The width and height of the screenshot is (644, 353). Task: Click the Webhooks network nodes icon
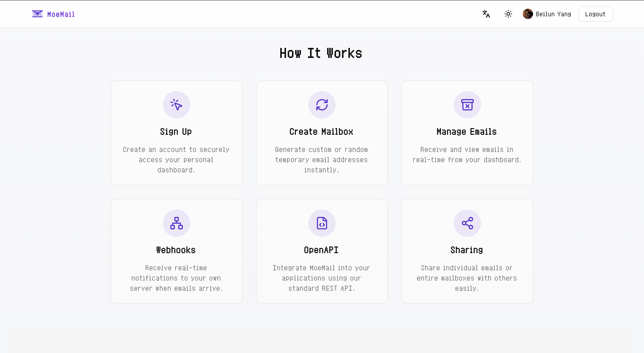[x=176, y=223]
